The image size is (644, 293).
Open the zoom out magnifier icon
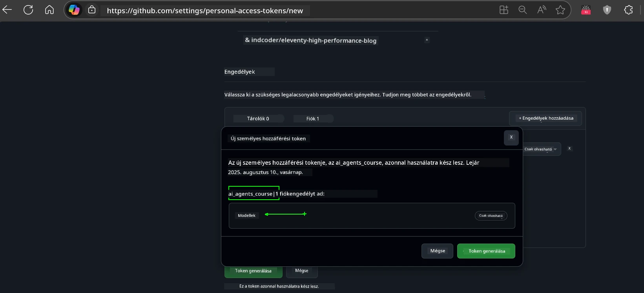point(522,10)
